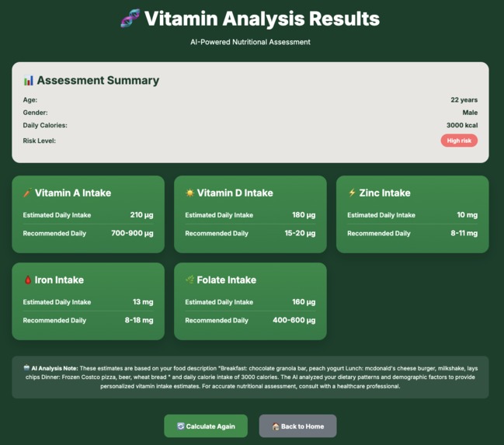
Task: Click Recommended Daily label in Folate card
Action: tap(217, 320)
